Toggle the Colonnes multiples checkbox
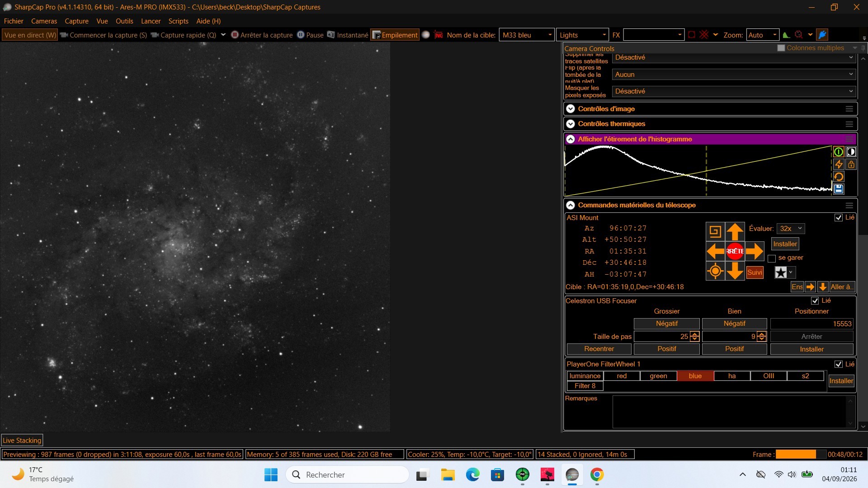Image resolution: width=868 pixels, height=488 pixels. coord(781,48)
